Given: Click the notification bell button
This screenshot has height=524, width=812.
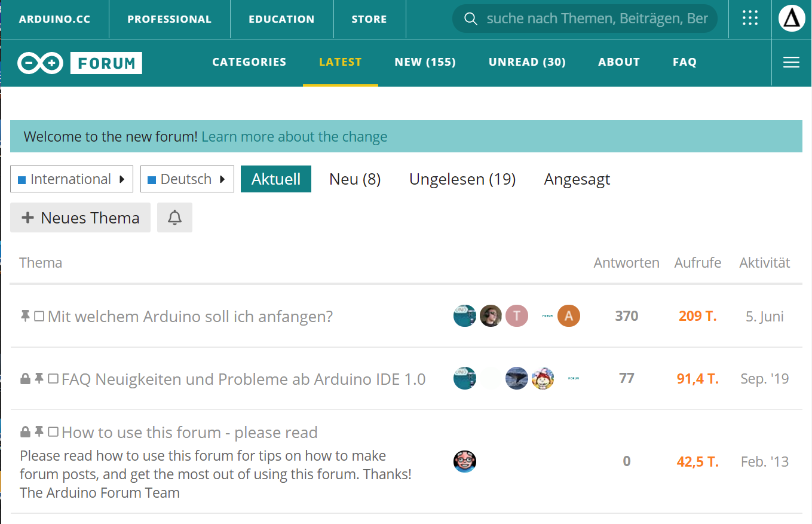Looking at the screenshot, I should pyautogui.click(x=174, y=217).
